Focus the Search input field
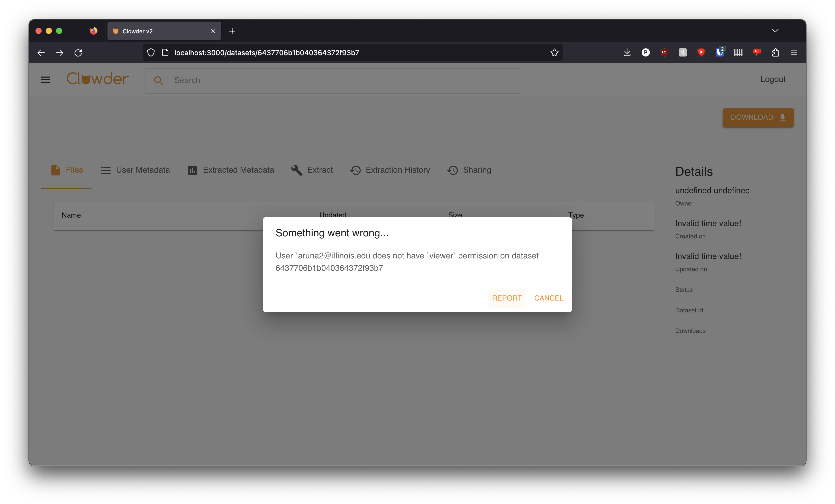The height and width of the screenshot is (504, 835). (x=339, y=81)
